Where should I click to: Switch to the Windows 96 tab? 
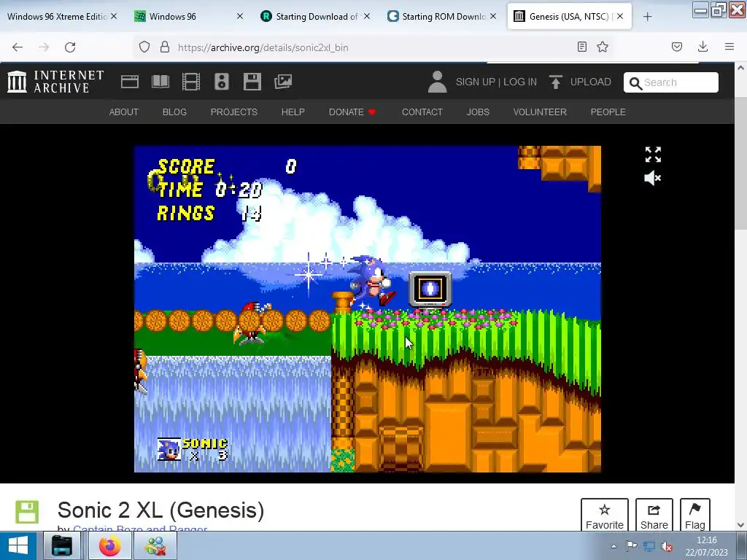tap(188, 17)
